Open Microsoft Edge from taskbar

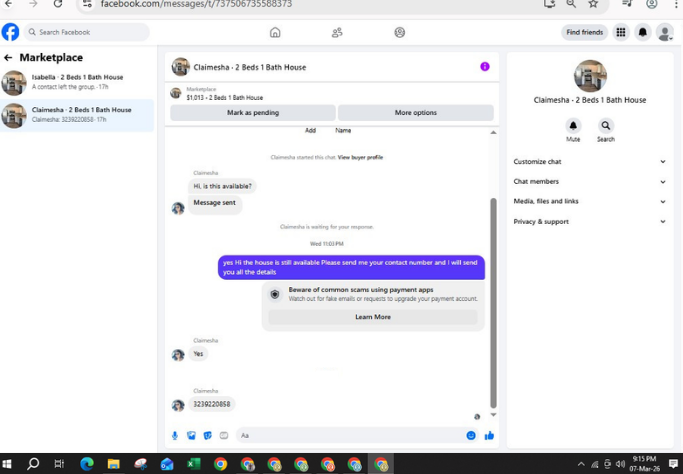(87, 464)
